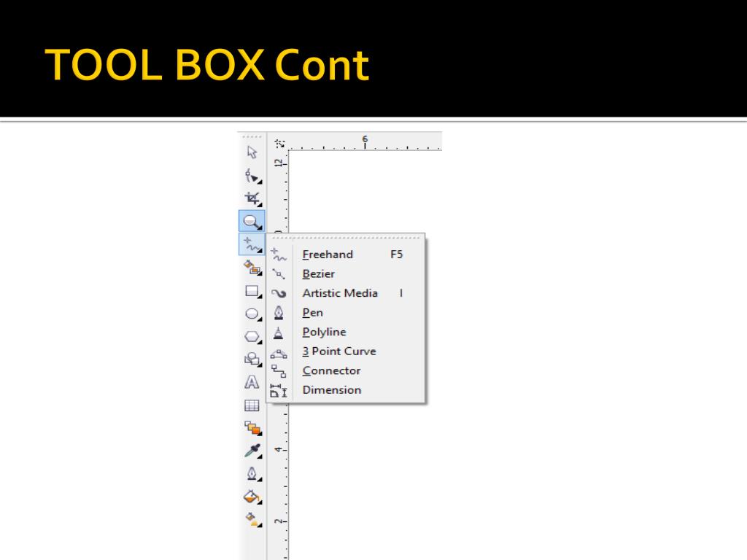This screenshot has height=560, width=747.
Task: Select the Zoom magnifier tool
Action: tap(252, 222)
